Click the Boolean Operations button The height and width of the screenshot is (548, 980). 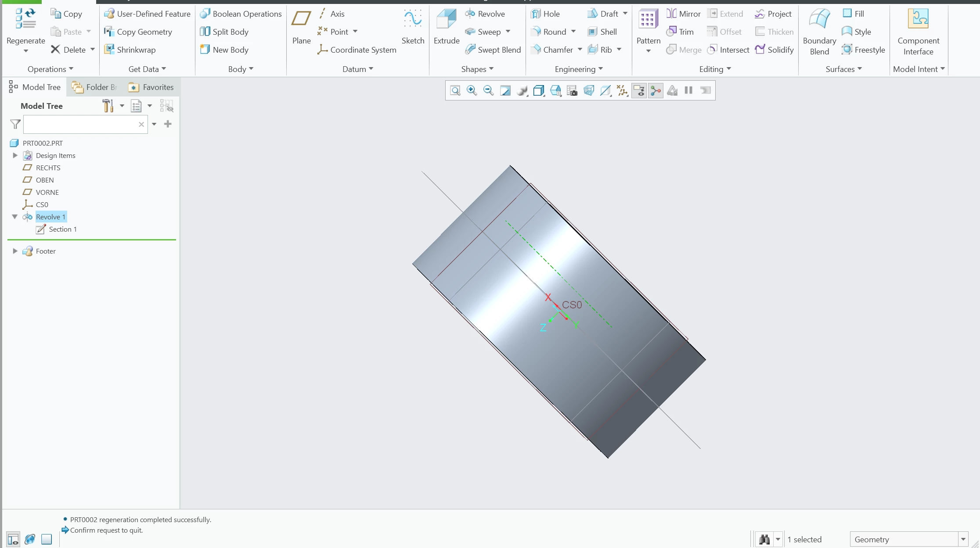pos(241,14)
